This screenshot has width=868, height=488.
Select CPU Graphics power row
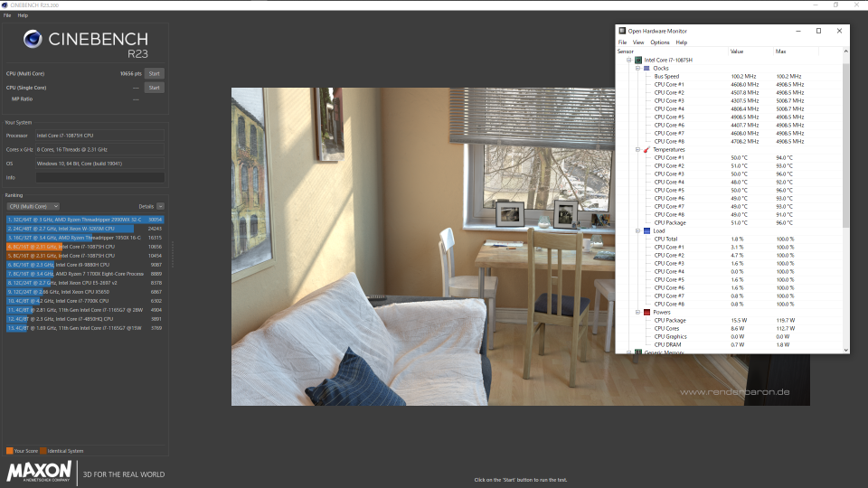pyautogui.click(x=729, y=336)
